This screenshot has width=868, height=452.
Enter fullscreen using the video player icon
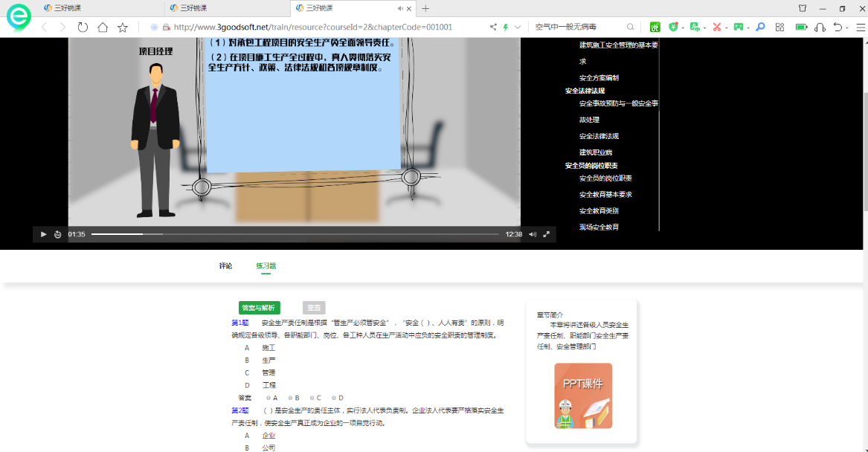[547, 233]
